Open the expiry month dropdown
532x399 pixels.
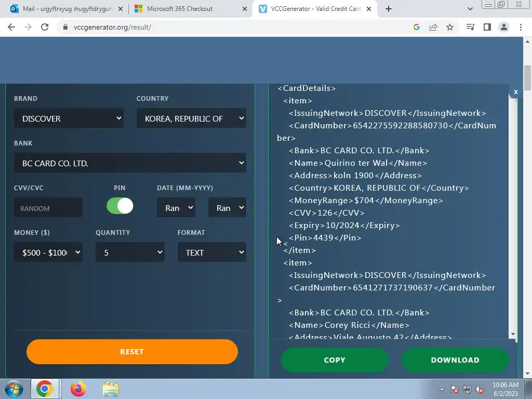[x=176, y=208]
